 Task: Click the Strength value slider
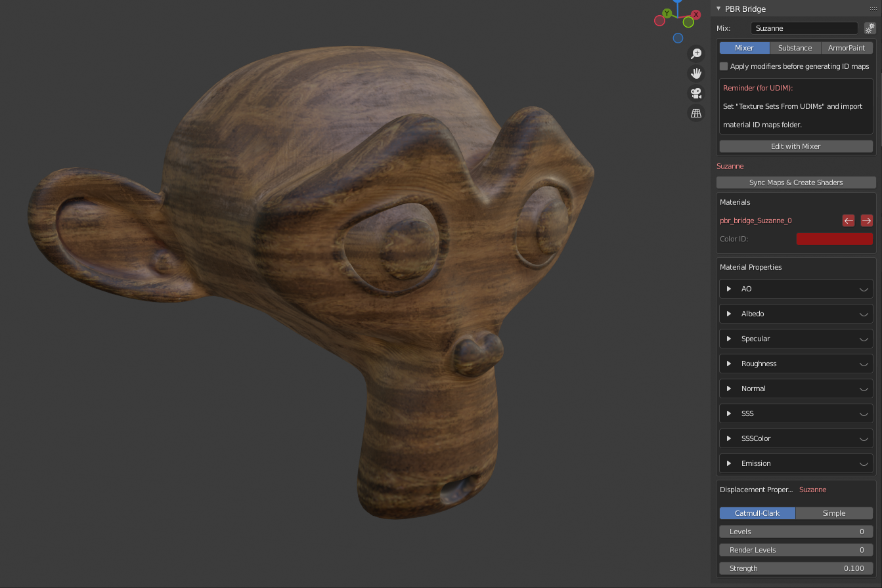click(796, 568)
